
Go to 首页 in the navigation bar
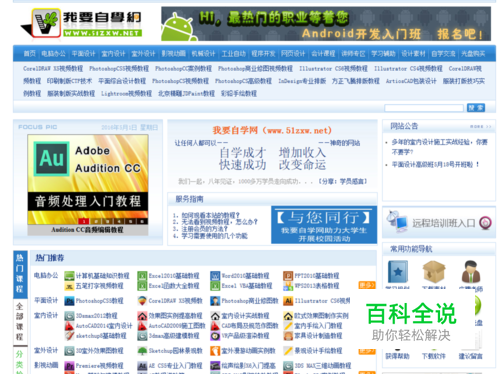(29, 53)
